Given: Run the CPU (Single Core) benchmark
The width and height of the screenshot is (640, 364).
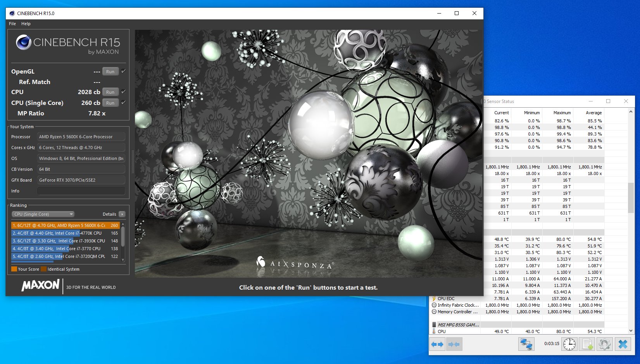Looking at the screenshot, I should [x=110, y=103].
